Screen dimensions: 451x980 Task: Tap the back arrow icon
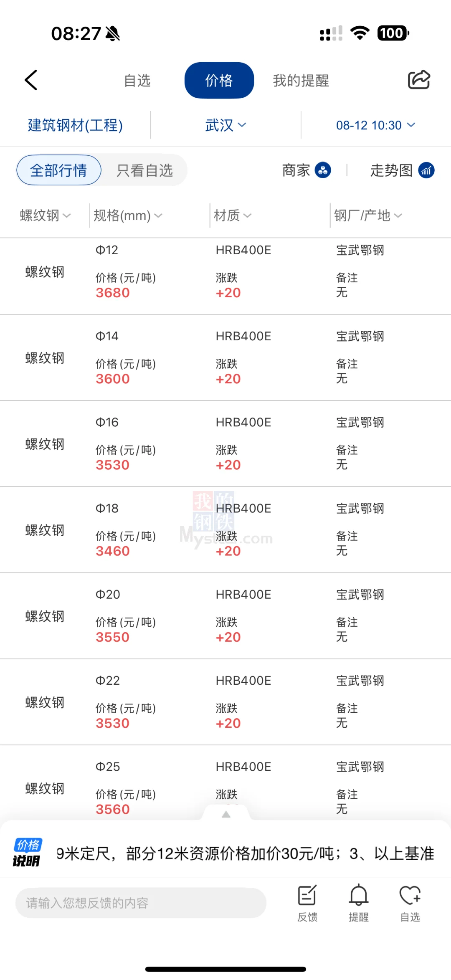point(31,80)
